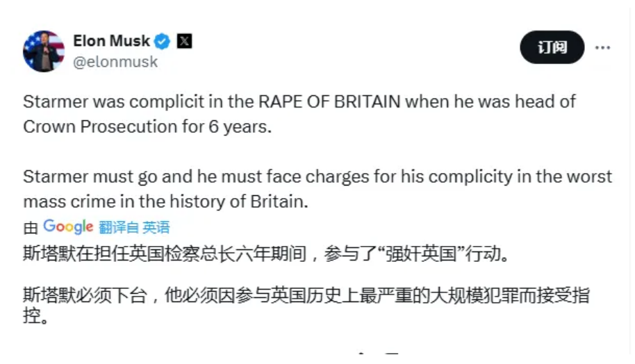
Task: Click the X logo affiliation badge
Action: (x=184, y=42)
